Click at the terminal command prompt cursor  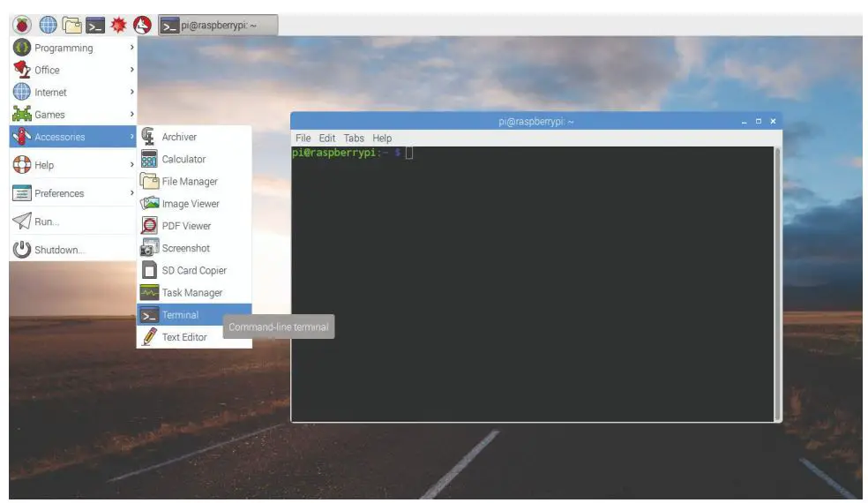pyautogui.click(x=409, y=153)
